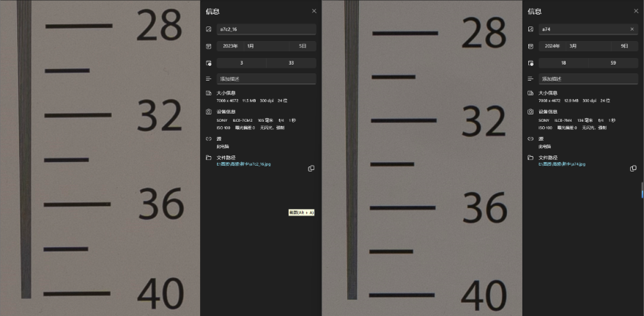Select the minute field showing 59
Screen dimensions: 644x316
612,62
